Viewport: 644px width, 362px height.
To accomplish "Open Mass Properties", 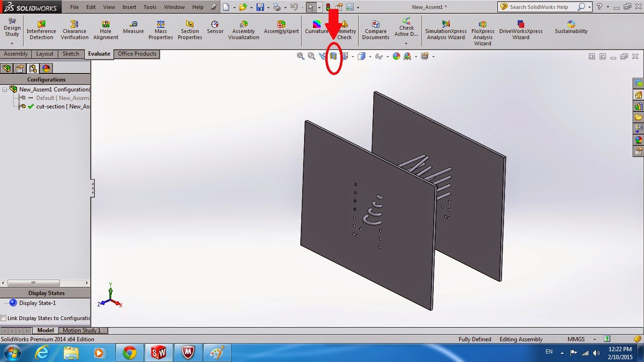I will tap(161, 30).
